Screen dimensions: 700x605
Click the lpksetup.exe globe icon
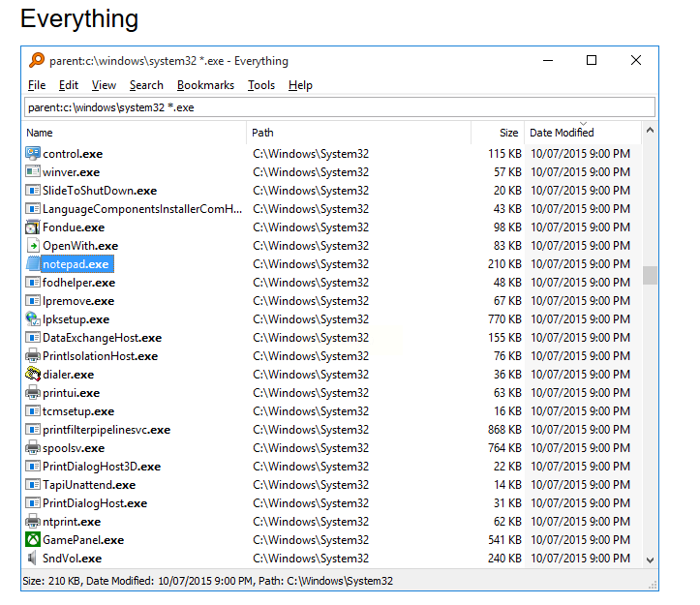33,318
